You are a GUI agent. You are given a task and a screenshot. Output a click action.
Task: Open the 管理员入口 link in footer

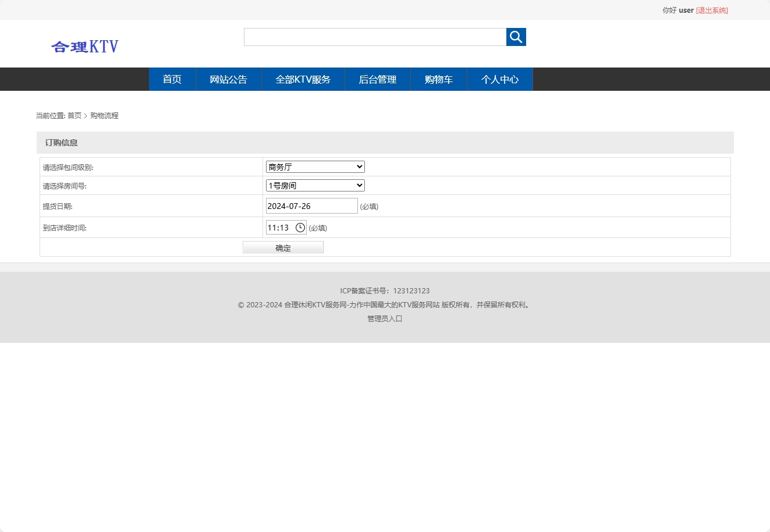coord(384,318)
